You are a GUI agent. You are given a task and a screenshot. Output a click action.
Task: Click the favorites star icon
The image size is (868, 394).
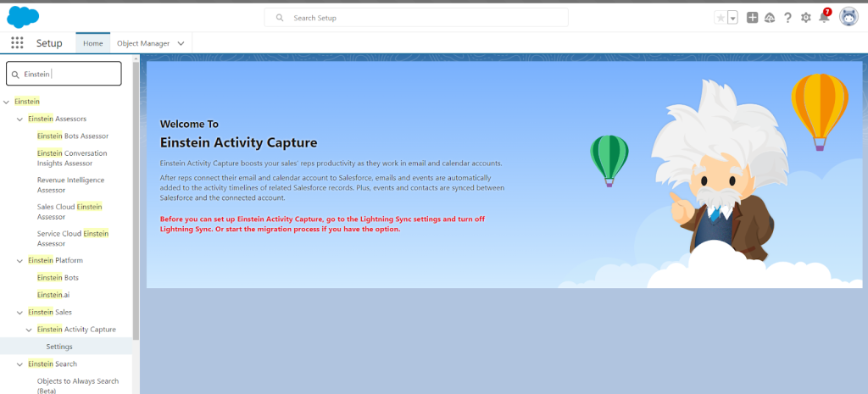tap(721, 18)
